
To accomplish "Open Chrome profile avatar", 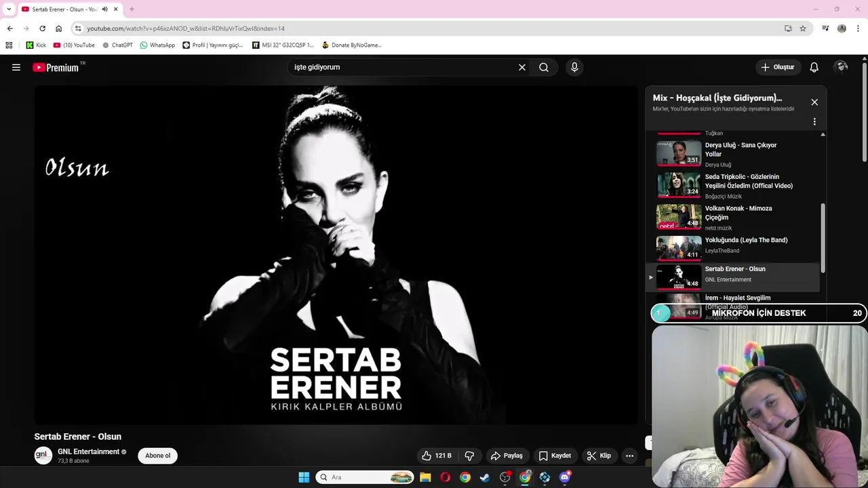I will [842, 28].
